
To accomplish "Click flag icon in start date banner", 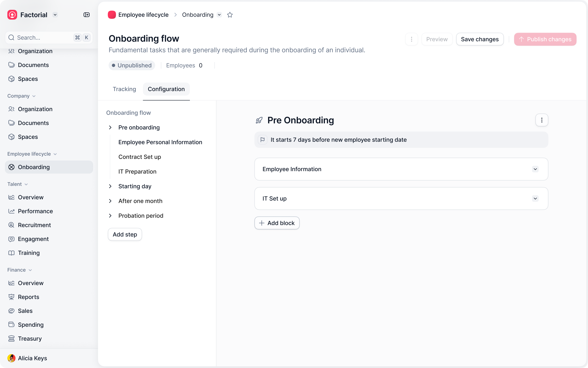I will (x=263, y=140).
